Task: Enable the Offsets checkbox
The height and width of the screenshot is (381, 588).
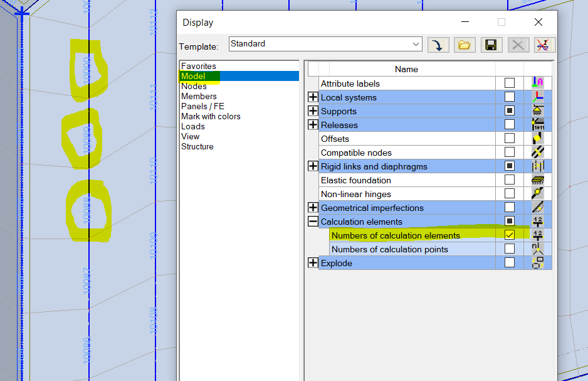Action: [x=510, y=138]
